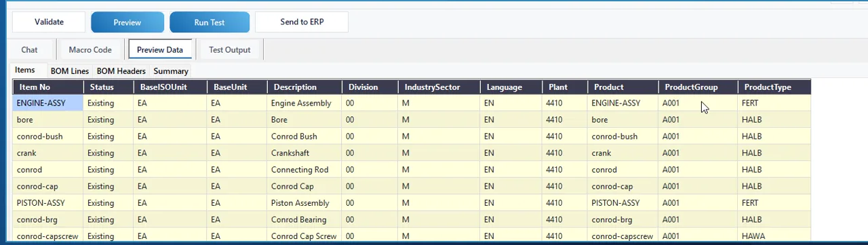This screenshot has height=245, width=868.
Task: Click EN language in conrod-cap row
Action: coord(511,186)
